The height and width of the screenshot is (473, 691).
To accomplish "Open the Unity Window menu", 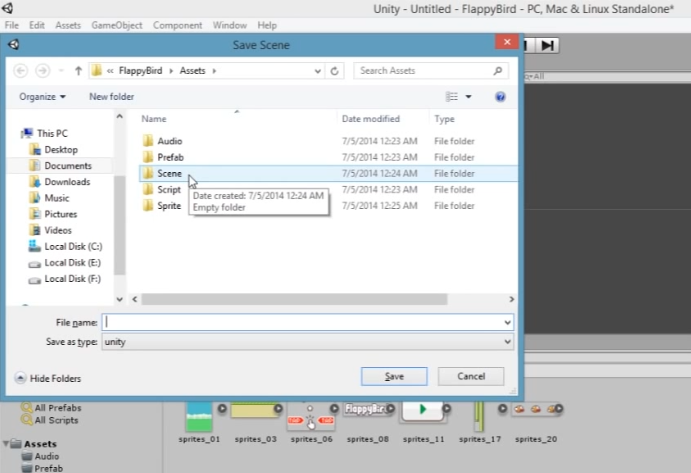I will tap(230, 25).
